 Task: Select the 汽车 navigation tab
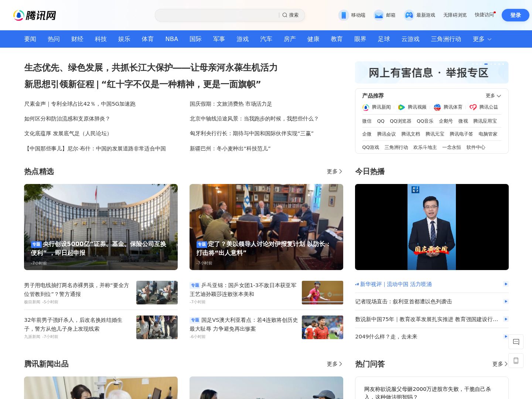266,39
